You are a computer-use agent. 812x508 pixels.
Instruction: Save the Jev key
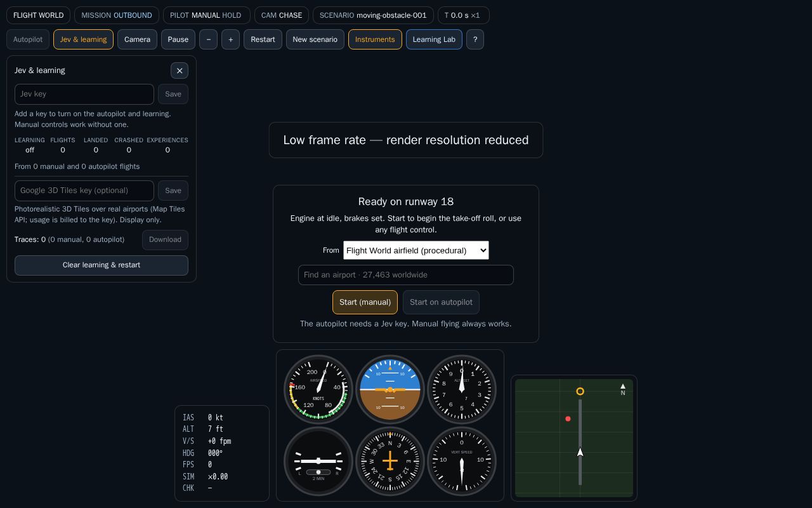[x=173, y=94]
